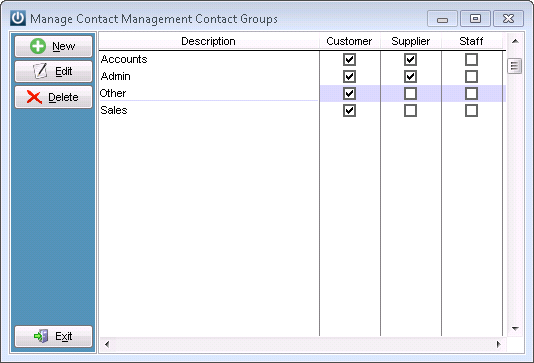Select the Sales row description
Image resolution: width=534 pixels, height=363 pixels.
[x=209, y=110]
